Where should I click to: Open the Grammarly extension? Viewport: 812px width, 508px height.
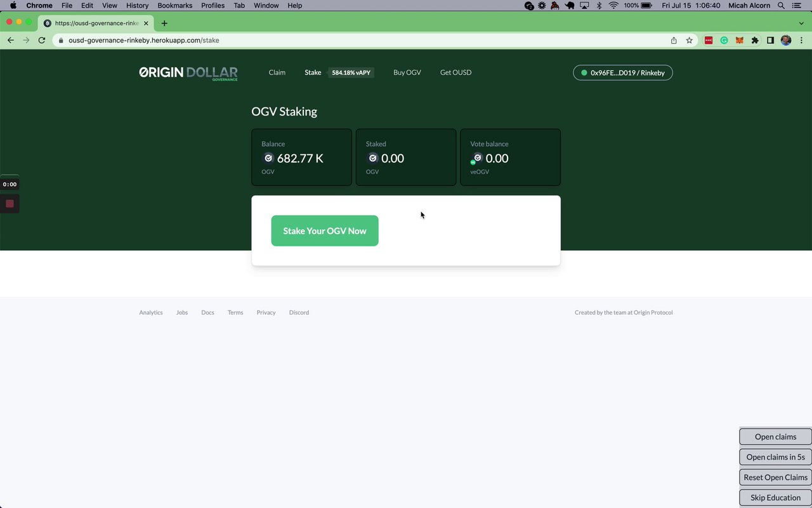[724, 40]
